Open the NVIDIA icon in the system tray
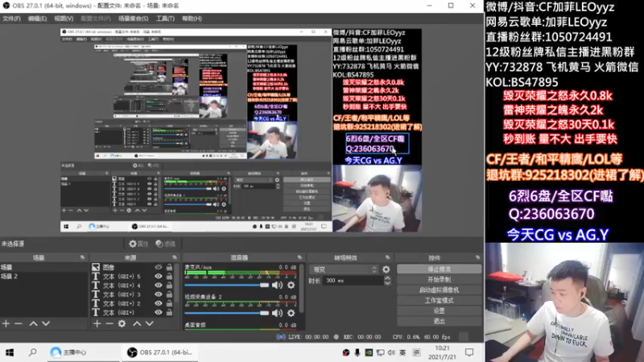The height and width of the screenshot is (362, 644). pyautogui.click(x=369, y=352)
